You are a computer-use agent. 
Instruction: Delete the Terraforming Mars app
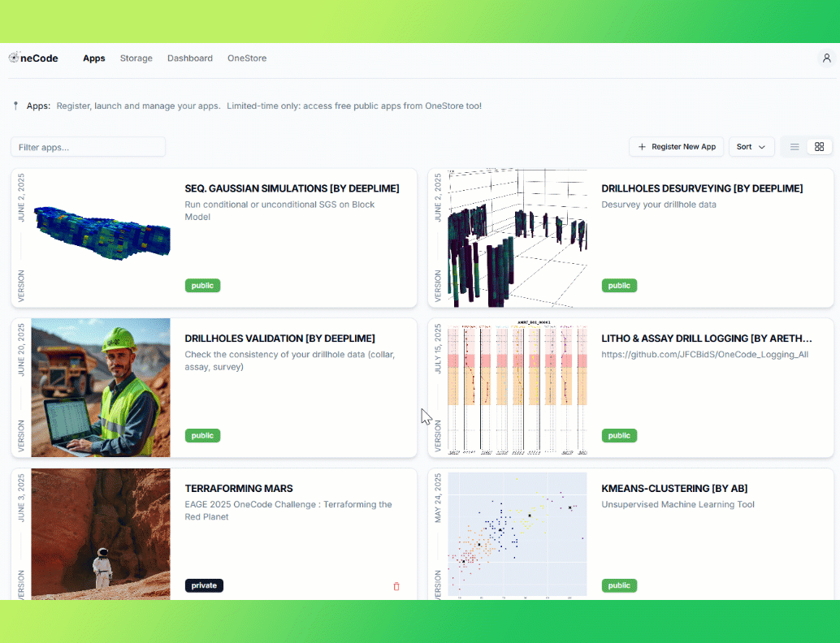396,586
